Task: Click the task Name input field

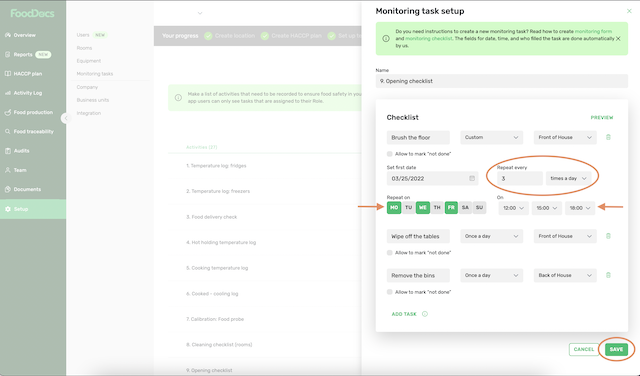Action: [502, 81]
